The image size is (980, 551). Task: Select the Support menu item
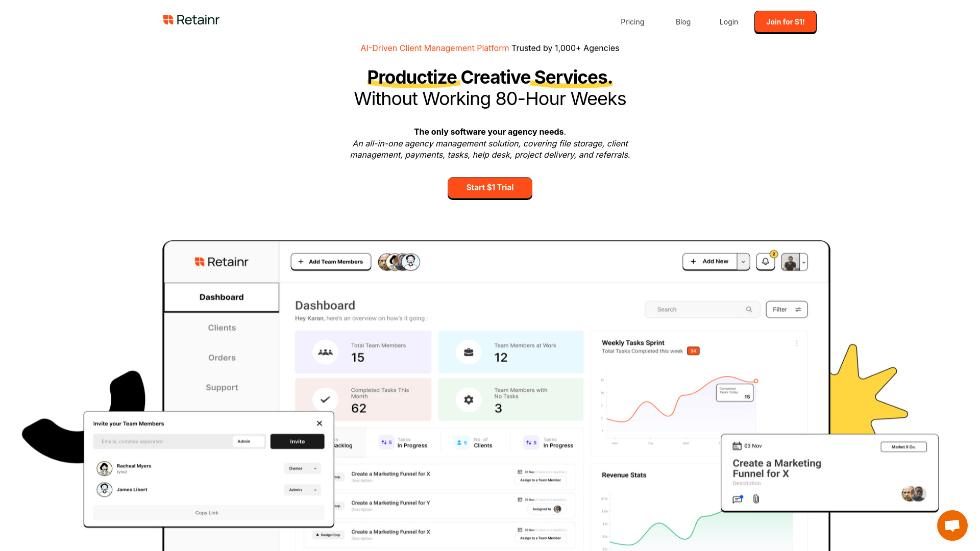point(222,387)
